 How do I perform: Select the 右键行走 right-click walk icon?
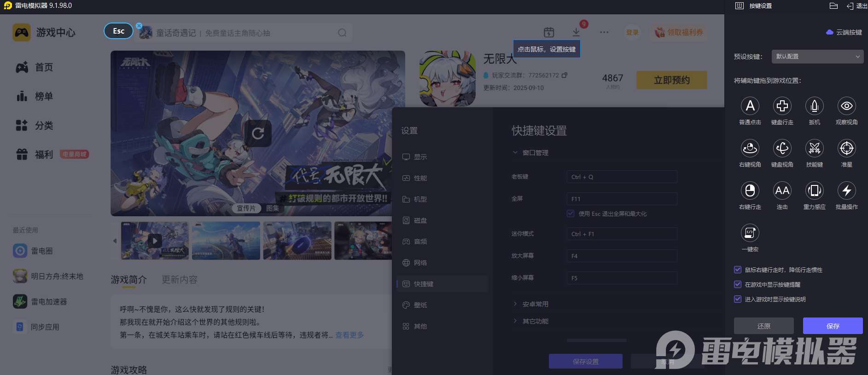point(750,190)
